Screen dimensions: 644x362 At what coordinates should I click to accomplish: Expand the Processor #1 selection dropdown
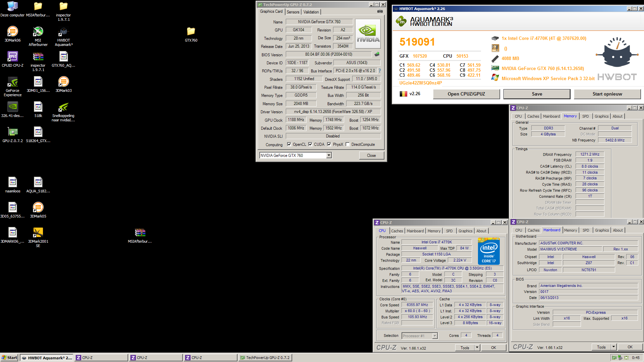[435, 336]
